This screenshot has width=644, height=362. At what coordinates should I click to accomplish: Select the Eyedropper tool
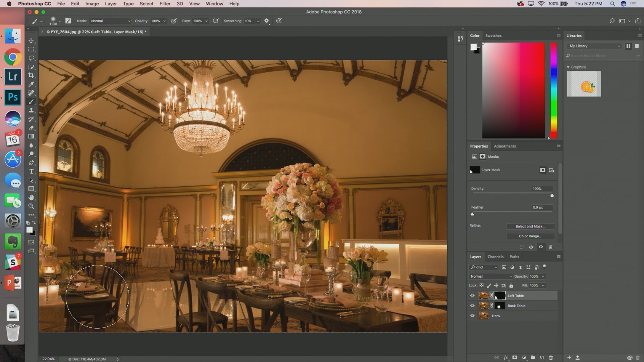pyautogui.click(x=31, y=84)
